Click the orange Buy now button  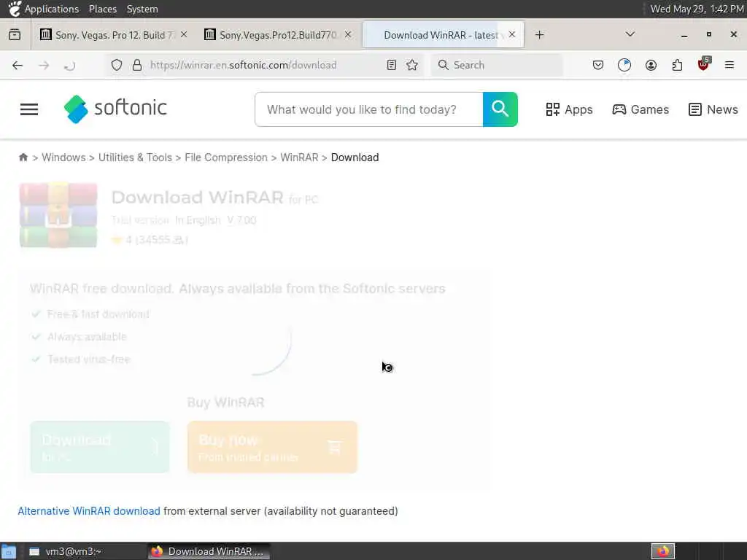coord(273,447)
